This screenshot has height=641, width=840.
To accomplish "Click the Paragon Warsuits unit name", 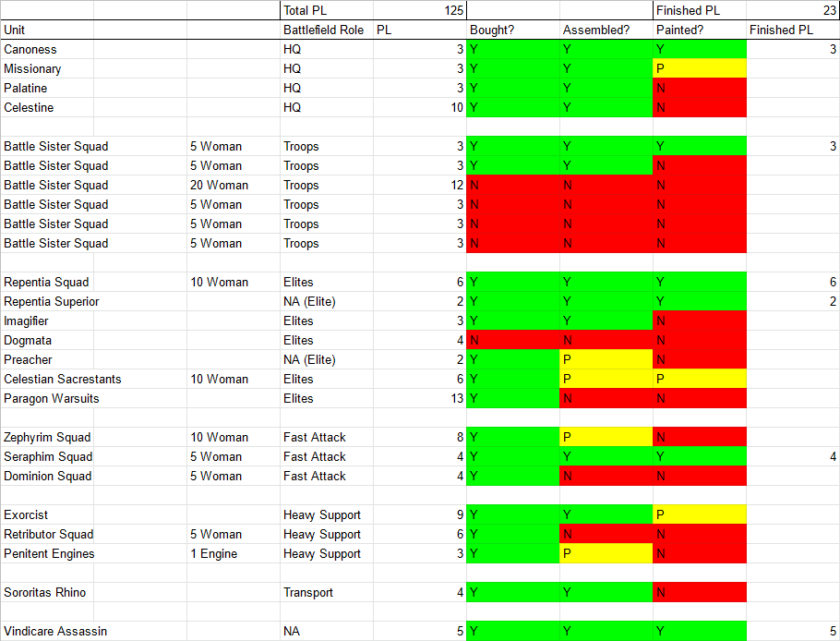I will coord(92,399).
